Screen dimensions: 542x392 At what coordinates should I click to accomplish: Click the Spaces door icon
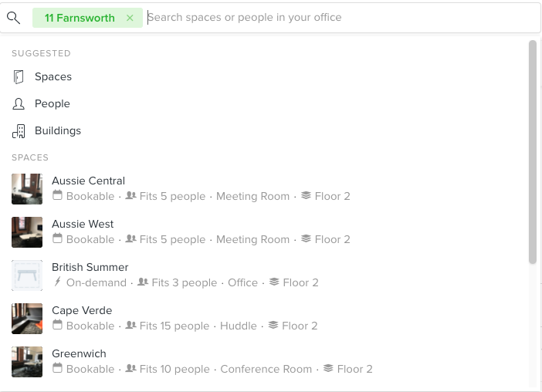pyautogui.click(x=19, y=76)
